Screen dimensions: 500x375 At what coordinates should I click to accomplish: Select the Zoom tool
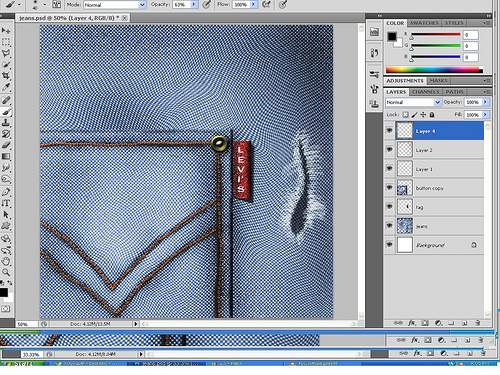tap(6, 273)
